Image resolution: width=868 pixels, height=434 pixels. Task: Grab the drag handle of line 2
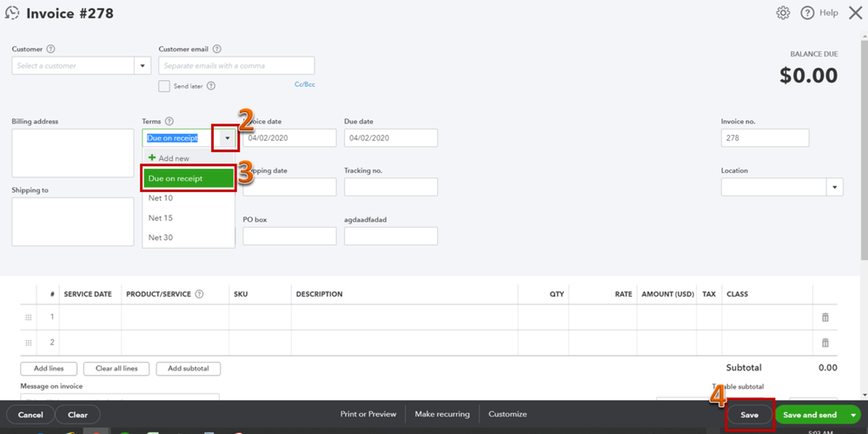pyautogui.click(x=29, y=343)
